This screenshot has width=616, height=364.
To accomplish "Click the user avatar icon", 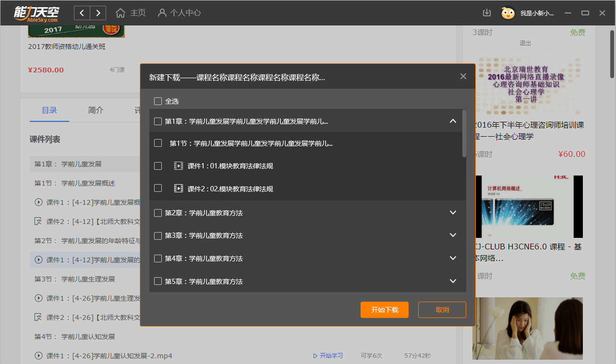I will (508, 13).
